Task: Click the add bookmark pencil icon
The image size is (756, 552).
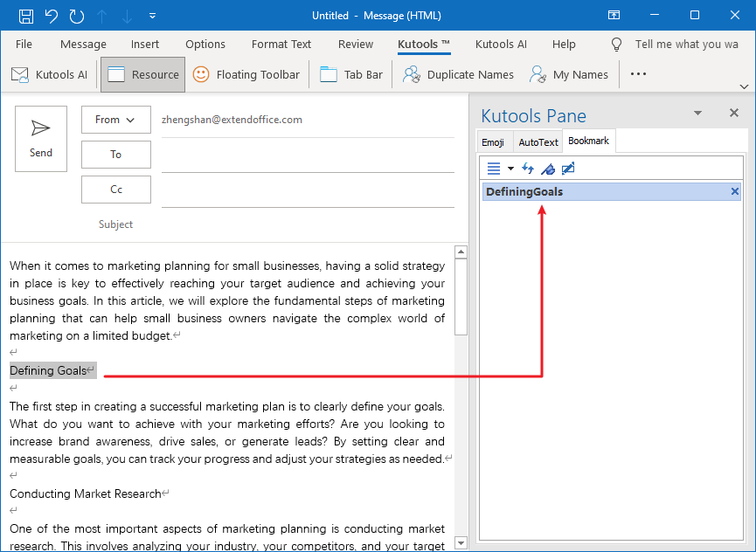Action: coord(568,169)
